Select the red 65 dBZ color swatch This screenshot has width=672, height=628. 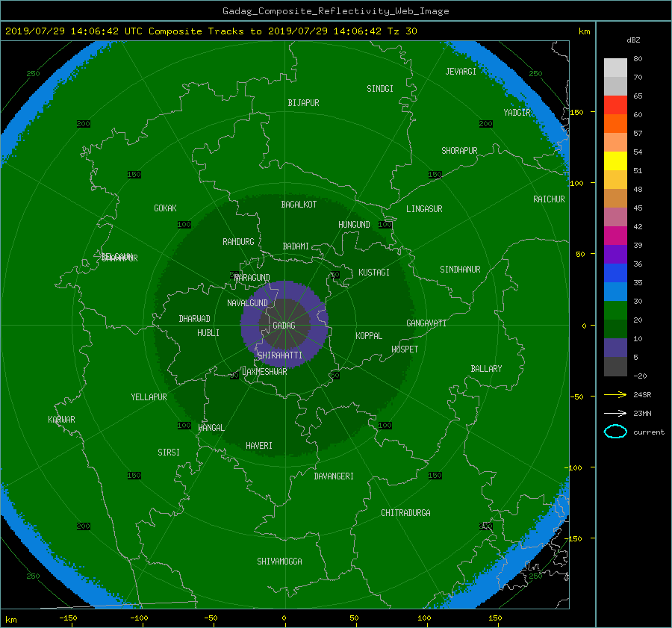point(615,105)
